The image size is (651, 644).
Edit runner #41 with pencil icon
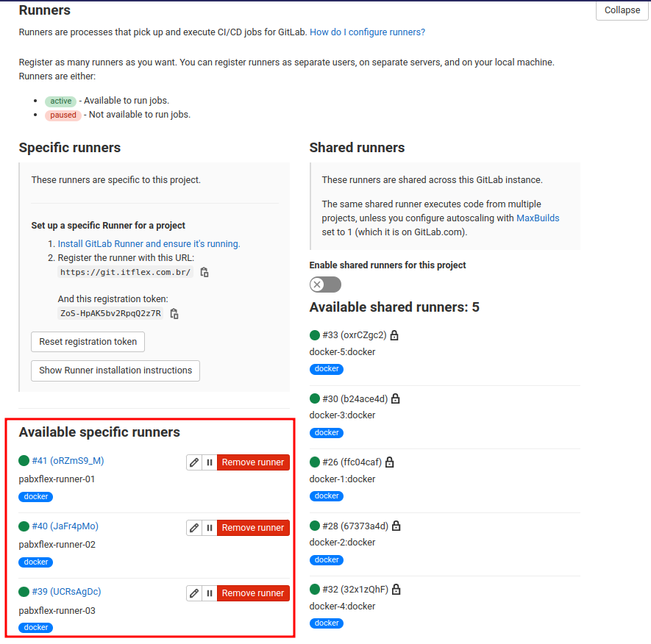tap(194, 462)
